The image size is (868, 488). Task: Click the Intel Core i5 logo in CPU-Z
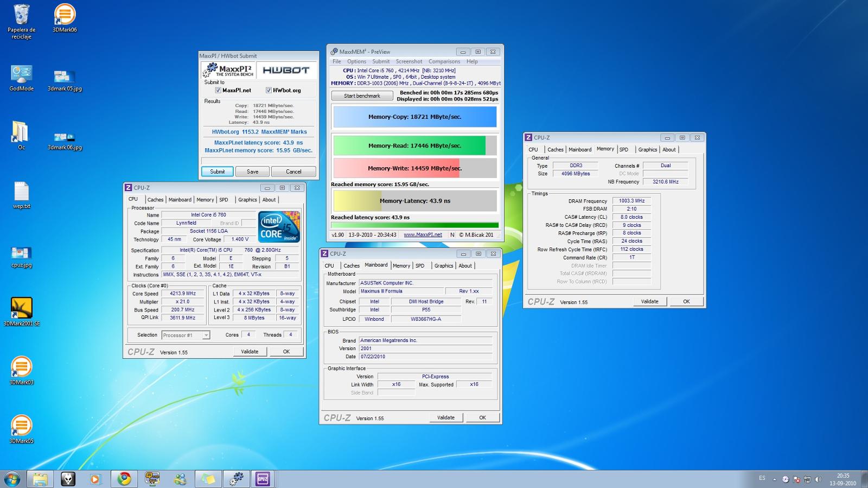(x=279, y=226)
